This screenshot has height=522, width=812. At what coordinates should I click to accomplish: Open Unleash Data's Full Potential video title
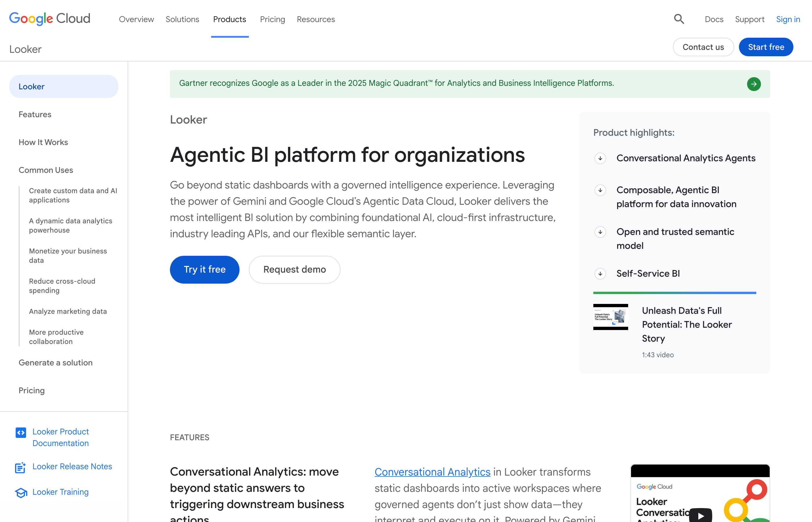click(x=687, y=325)
